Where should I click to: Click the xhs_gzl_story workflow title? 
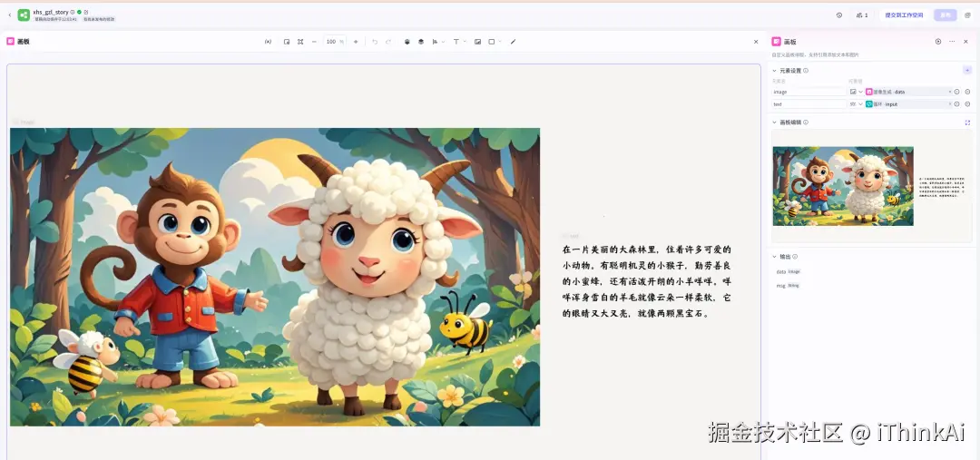[x=51, y=12]
